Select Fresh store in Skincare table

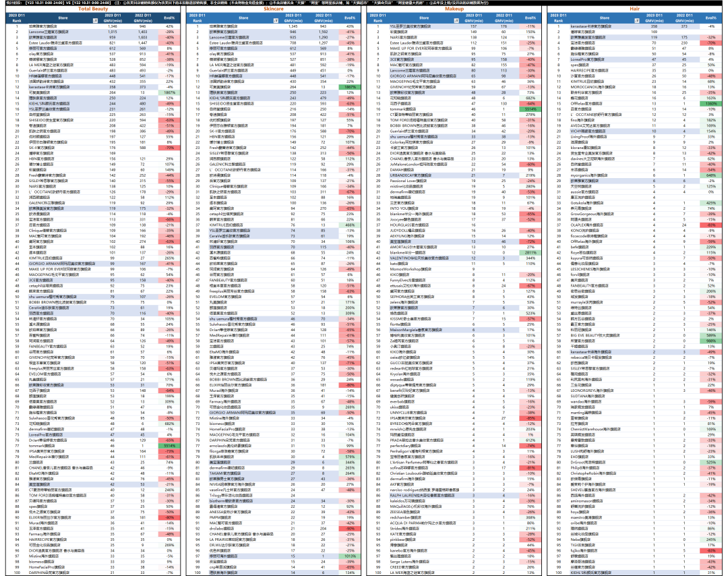pyautogui.click(x=228, y=148)
